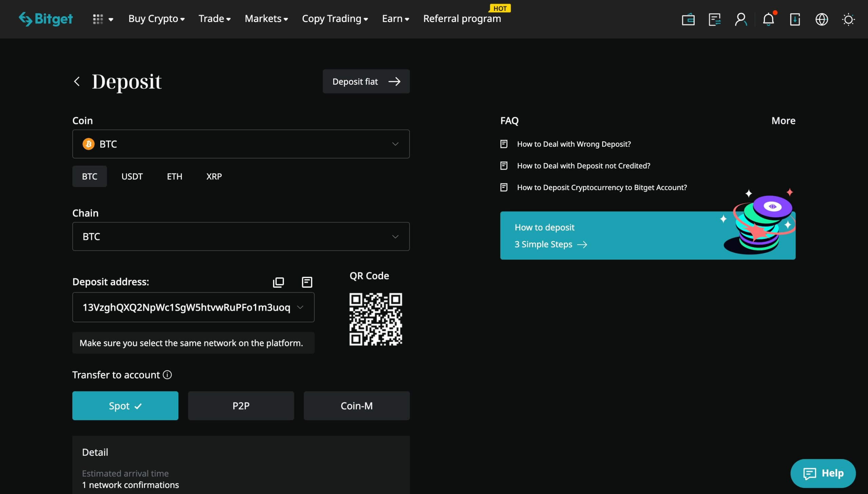Click the Detail section heading
Viewport: 868px width, 494px height.
95,452
